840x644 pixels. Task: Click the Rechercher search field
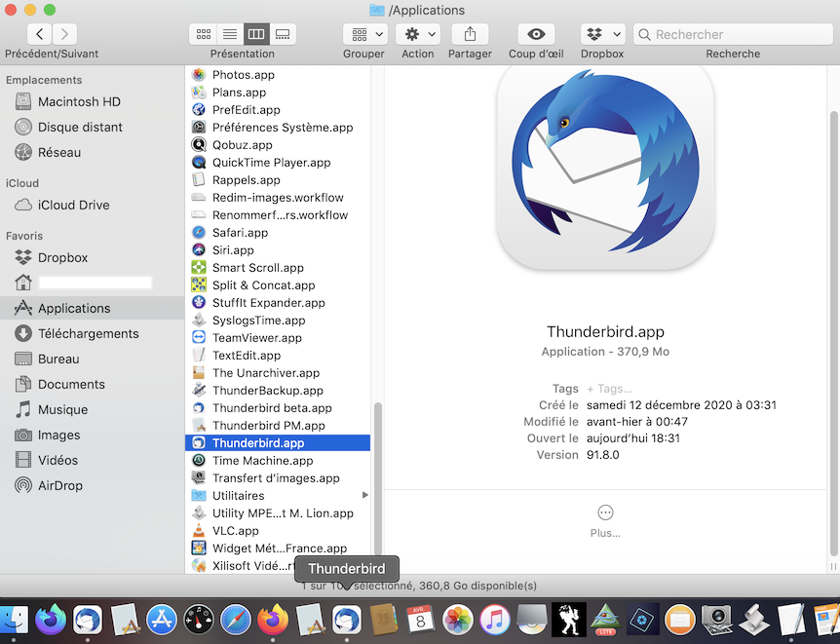tap(733, 34)
